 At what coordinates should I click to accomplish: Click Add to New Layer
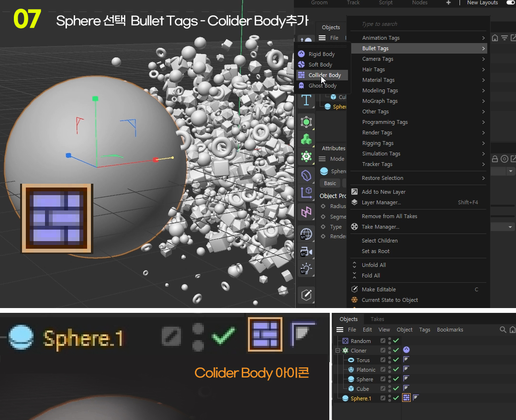coord(383,192)
